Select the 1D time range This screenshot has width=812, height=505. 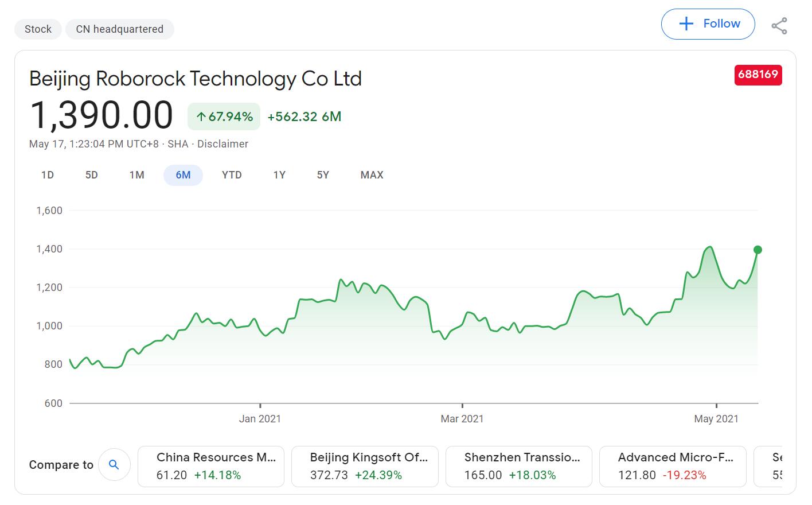[48, 175]
